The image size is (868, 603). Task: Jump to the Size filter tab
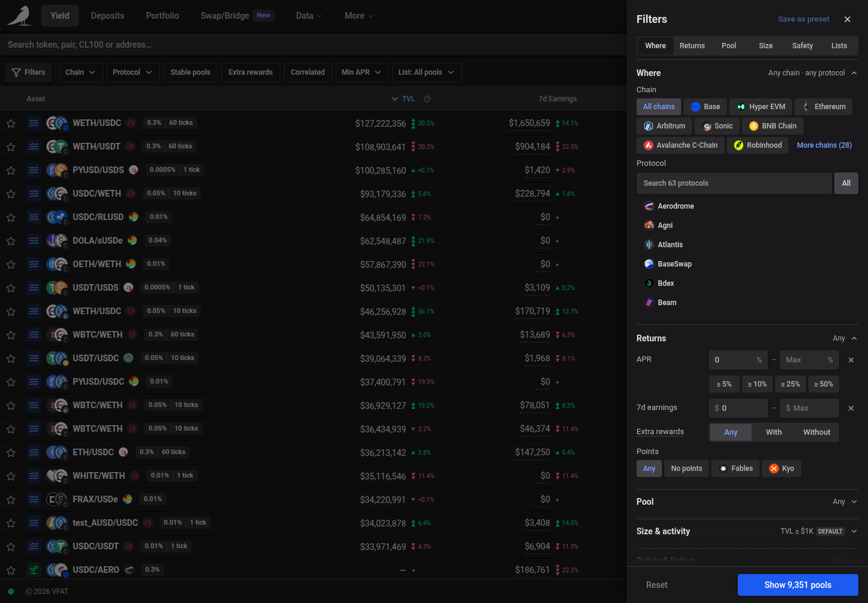766,46
